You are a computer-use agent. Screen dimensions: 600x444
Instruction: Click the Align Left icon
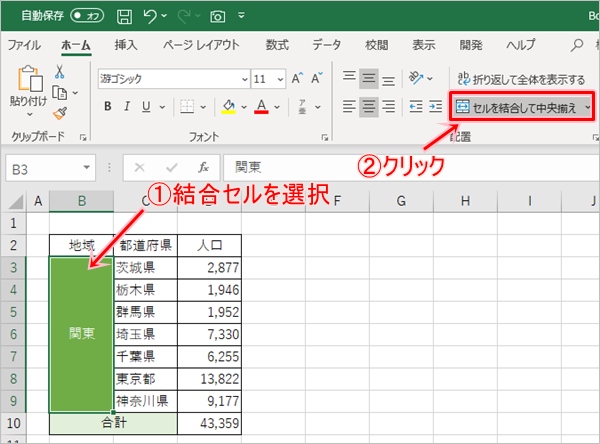(349, 106)
